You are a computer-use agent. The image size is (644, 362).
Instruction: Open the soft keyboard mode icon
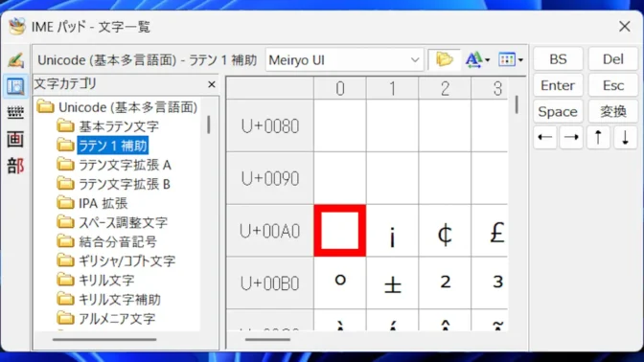click(x=15, y=112)
